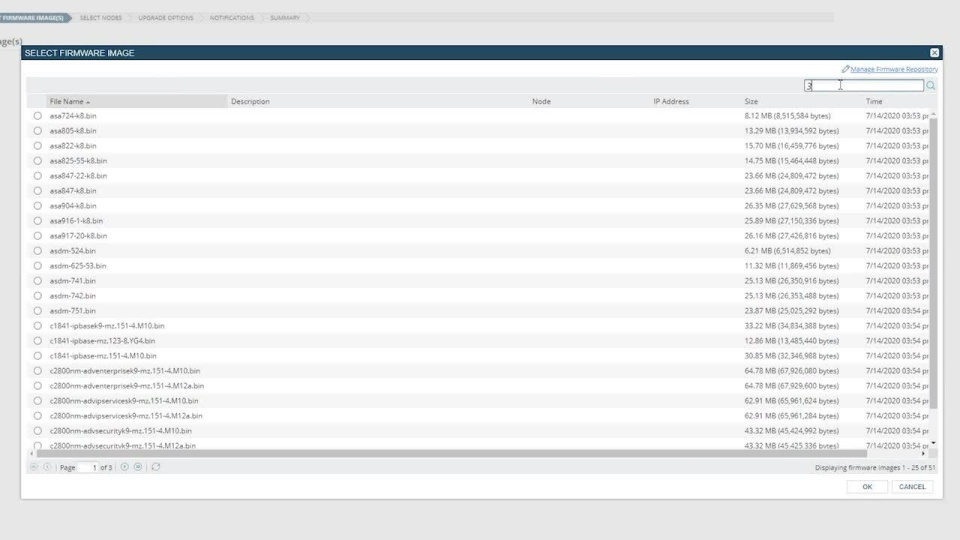Select radio for asa916-1-k8.bin
960x540 pixels.
(x=38, y=220)
